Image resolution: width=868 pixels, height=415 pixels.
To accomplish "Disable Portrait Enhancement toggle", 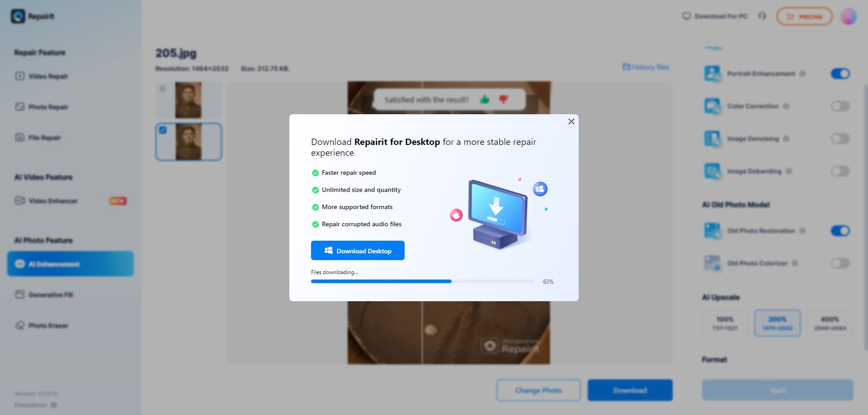I will coord(840,74).
